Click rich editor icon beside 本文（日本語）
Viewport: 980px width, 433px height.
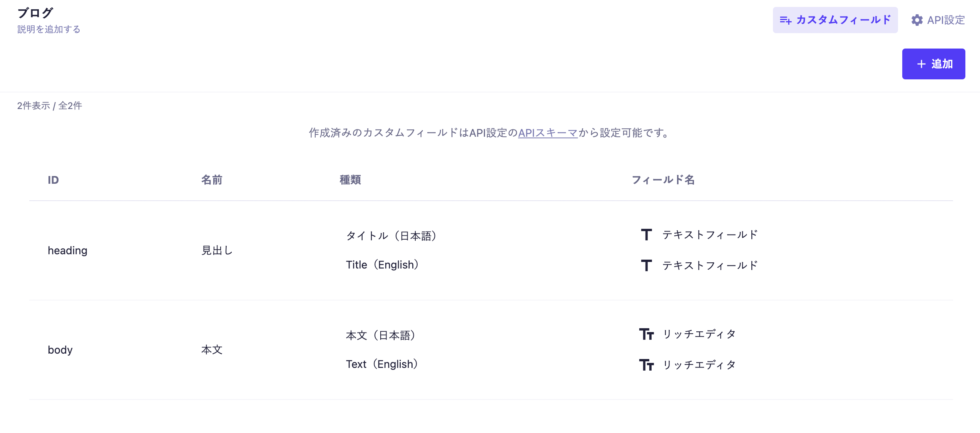[x=646, y=334]
